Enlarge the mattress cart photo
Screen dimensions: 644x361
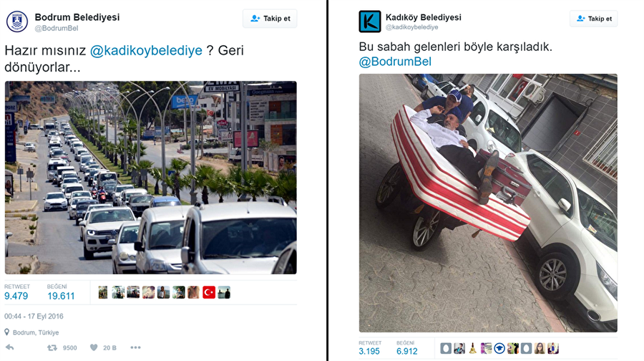coord(488,203)
